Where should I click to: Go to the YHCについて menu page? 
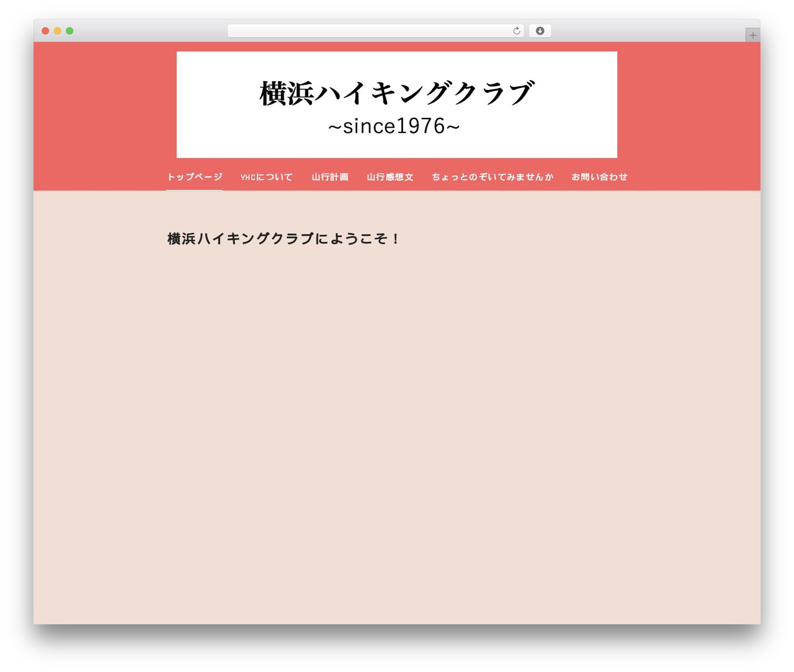pos(267,177)
